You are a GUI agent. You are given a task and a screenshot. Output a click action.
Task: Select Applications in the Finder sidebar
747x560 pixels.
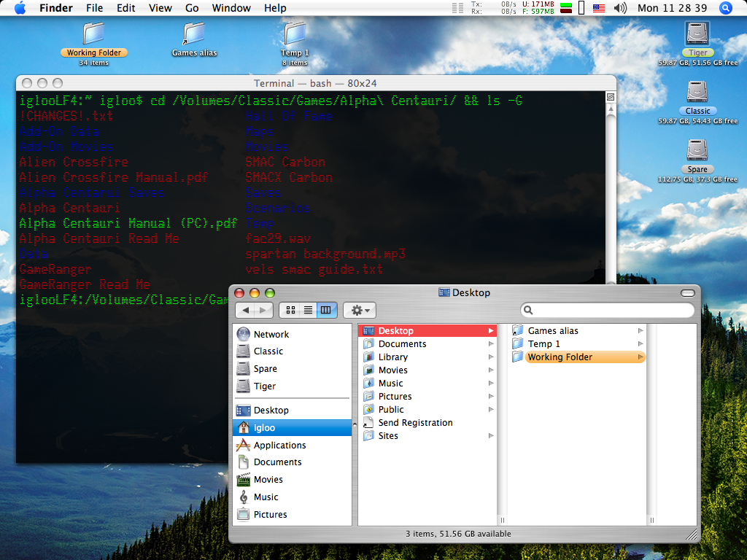[279, 445]
